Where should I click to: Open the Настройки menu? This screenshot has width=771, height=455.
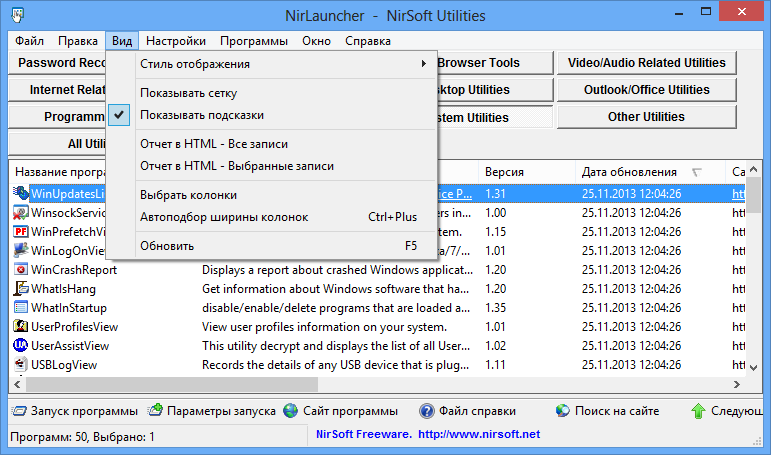coord(176,41)
